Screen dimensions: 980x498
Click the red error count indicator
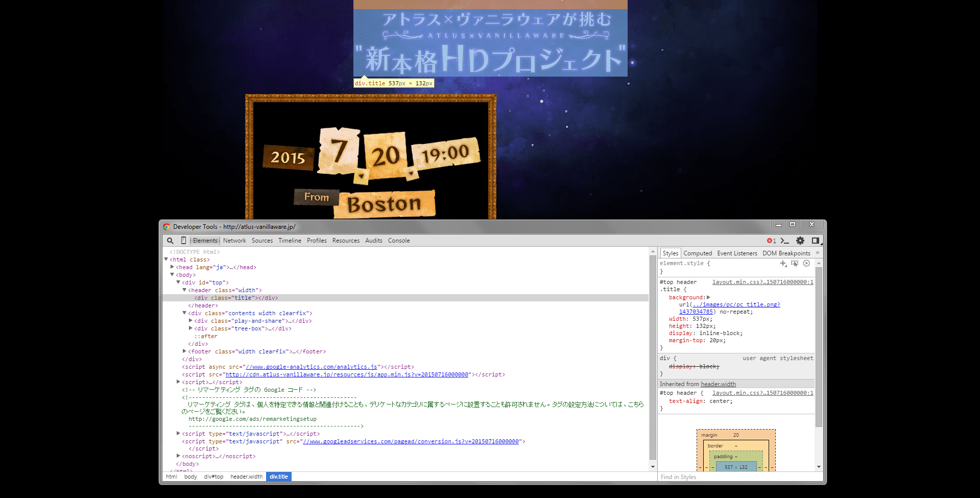pos(771,241)
